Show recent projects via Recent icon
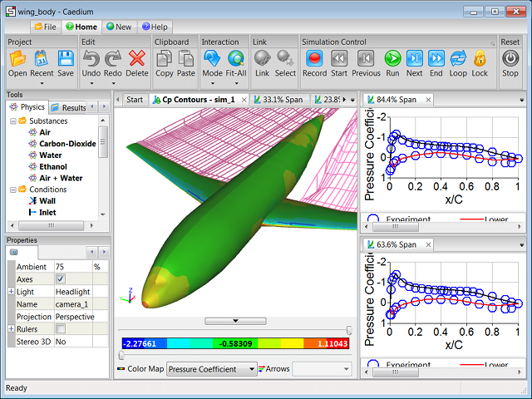The height and width of the screenshot is (399, 532). click(42, 63)
